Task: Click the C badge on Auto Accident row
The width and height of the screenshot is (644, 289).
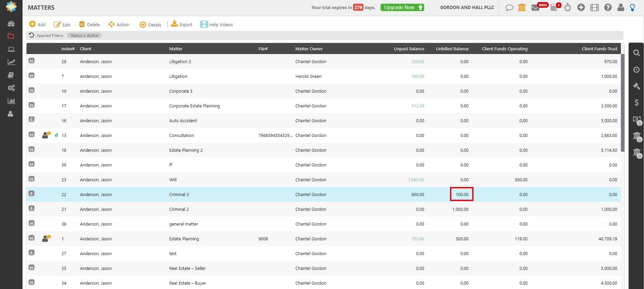Action: tap(32, 119)
